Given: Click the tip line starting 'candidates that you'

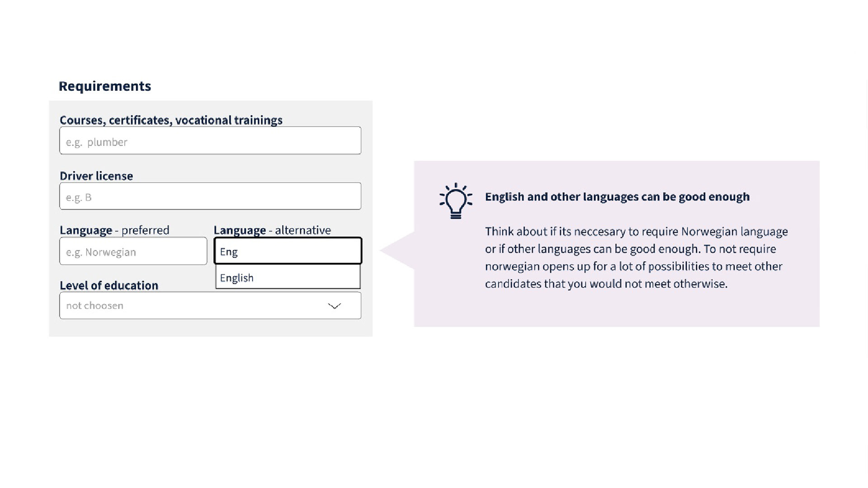Looking at the screenshot, I should 606,284.
